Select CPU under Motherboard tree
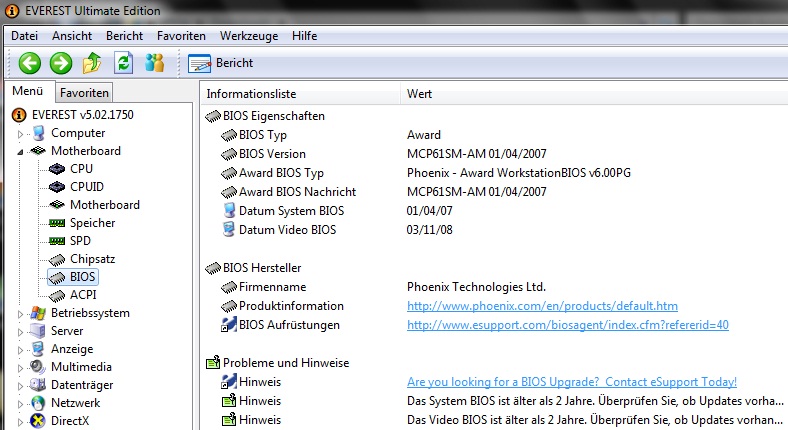The height and width of the screenshot is (430, 788). 81,169
